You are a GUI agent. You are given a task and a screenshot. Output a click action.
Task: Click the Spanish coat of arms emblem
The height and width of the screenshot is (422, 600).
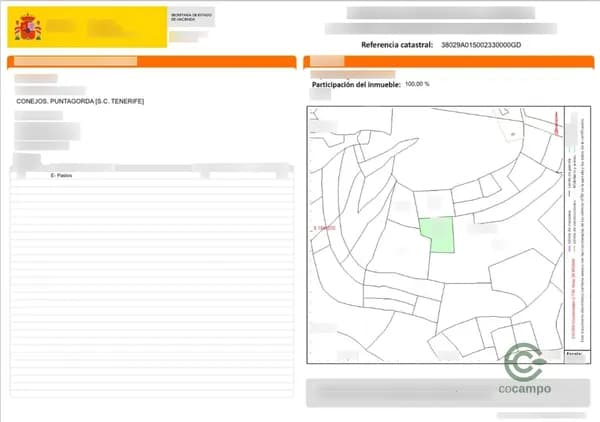click(x=29, y=26)
